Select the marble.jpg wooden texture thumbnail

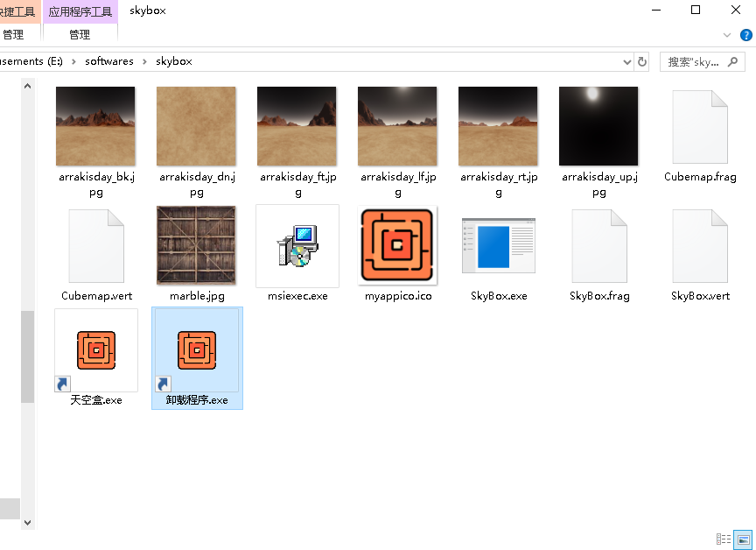click(x=196, y=245)
